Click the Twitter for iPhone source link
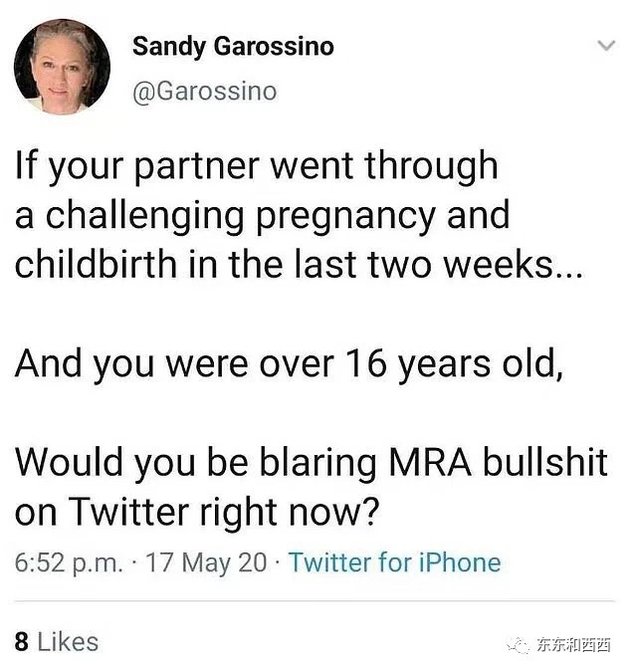Viewport: 631px width, 672px height. click(394, 561)
